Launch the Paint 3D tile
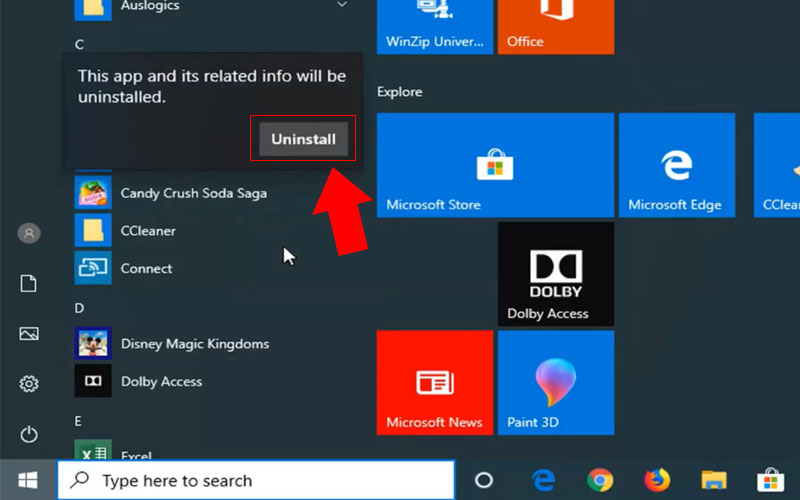The width and height of the screenshot is (800, 500). (556, 383)
